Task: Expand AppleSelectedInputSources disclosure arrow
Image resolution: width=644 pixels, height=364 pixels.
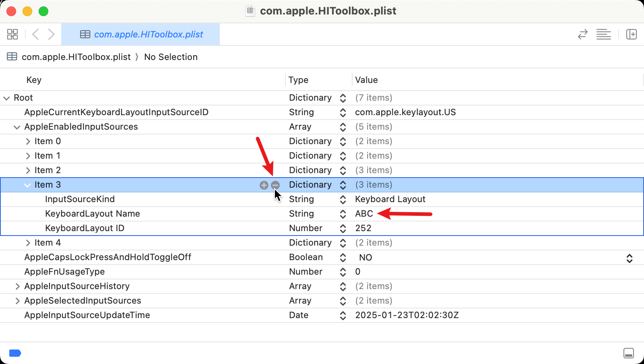Action: 17,301
